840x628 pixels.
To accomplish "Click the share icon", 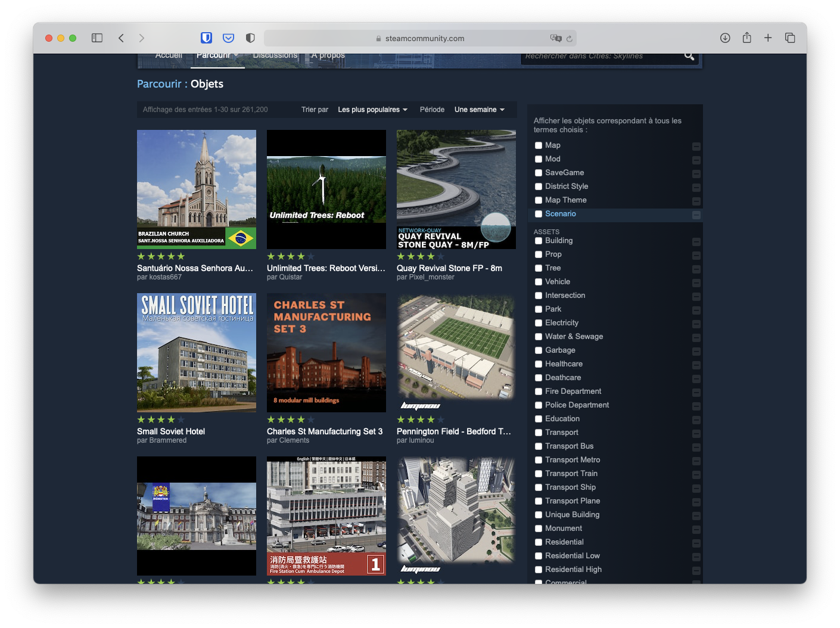I will [x=746, y=38].
